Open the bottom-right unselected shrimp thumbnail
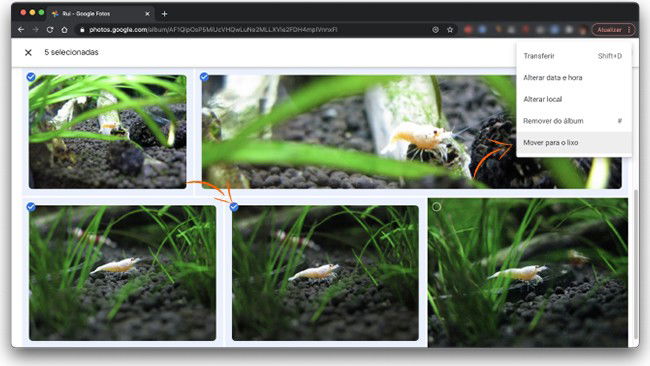This screenshot has width=650, height=366. [528, 273]
